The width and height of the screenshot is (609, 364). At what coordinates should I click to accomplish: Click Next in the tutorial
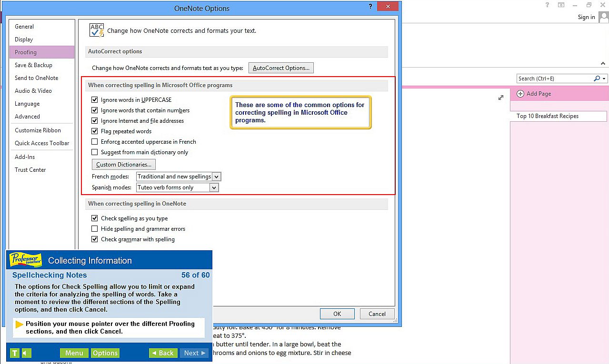coord(194,353)
